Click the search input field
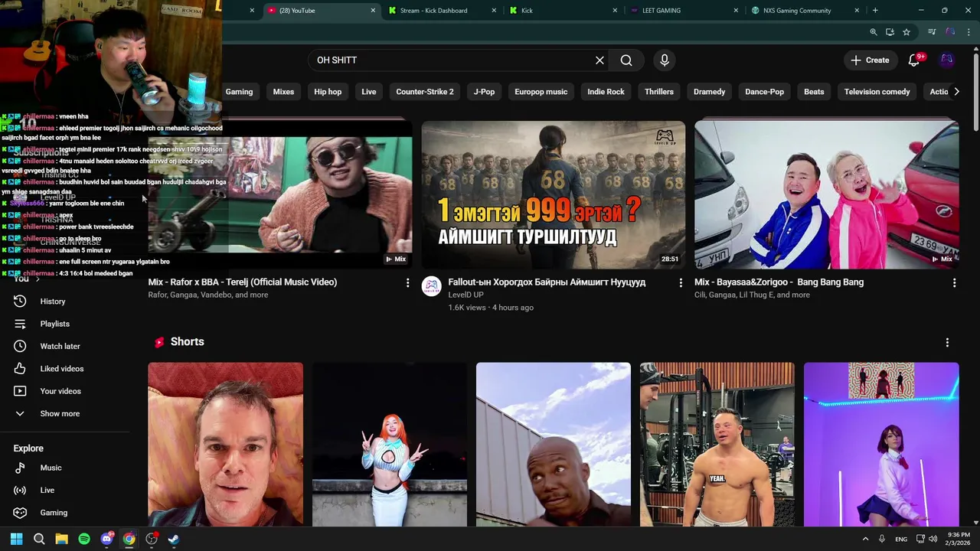 (x=452, y=60)
